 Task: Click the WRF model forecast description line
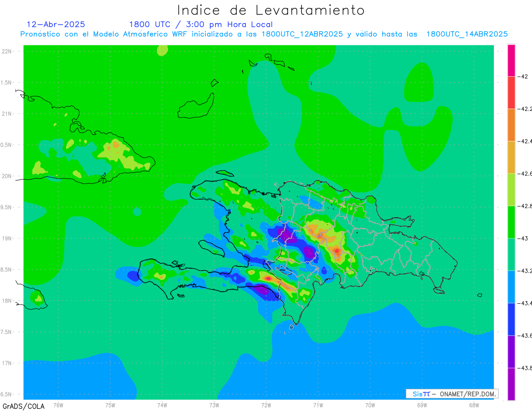pos(264,34)
